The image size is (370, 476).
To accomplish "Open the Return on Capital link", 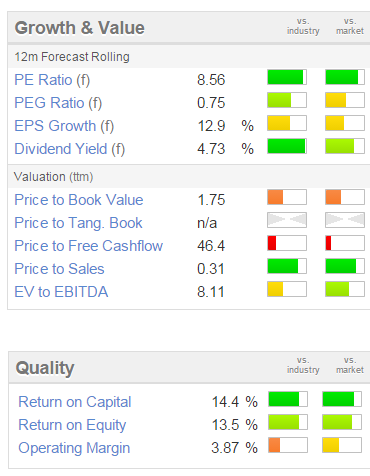I will 75,402.
